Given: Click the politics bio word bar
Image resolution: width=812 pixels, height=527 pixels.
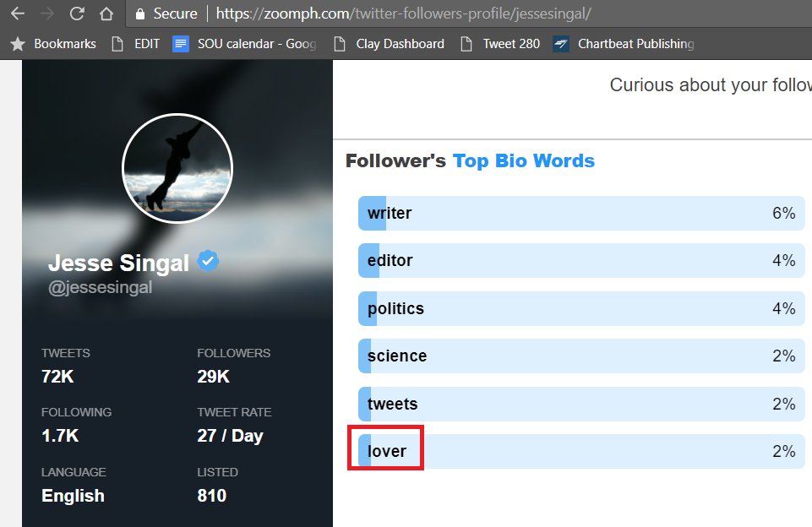Looking at the screenshot, I should (x=581, y=308).
